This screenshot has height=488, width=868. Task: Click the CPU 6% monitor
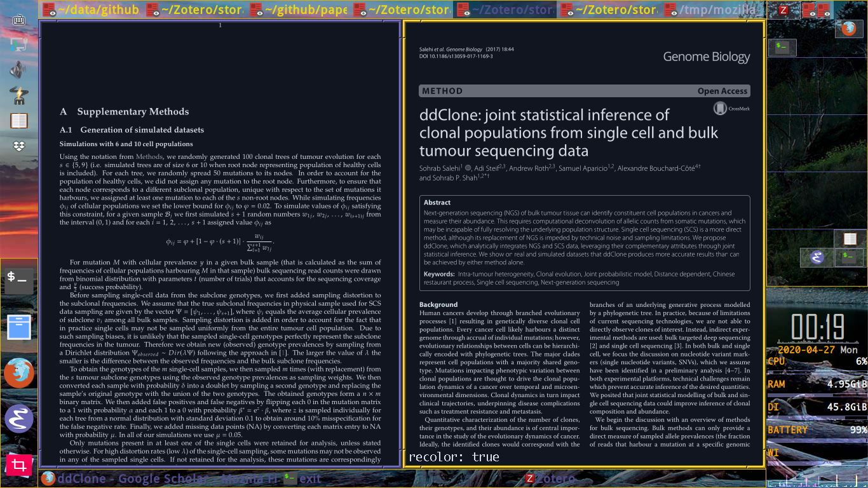click(x=817, y=361)
